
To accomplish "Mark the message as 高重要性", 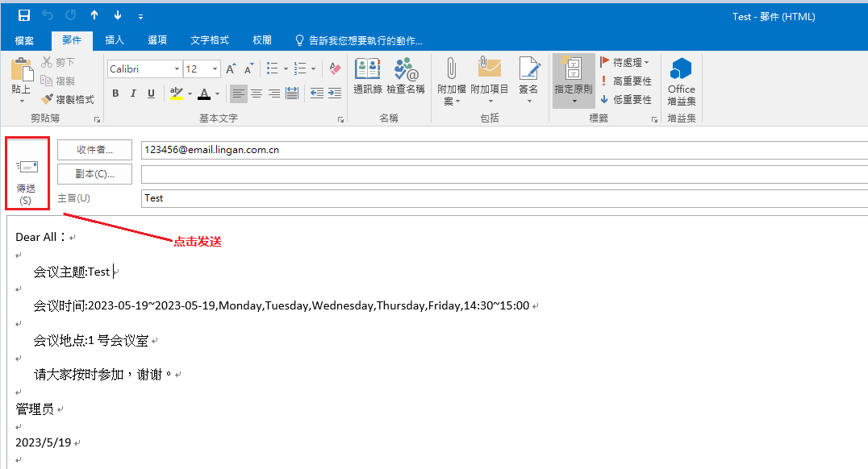I will (626, 81).
